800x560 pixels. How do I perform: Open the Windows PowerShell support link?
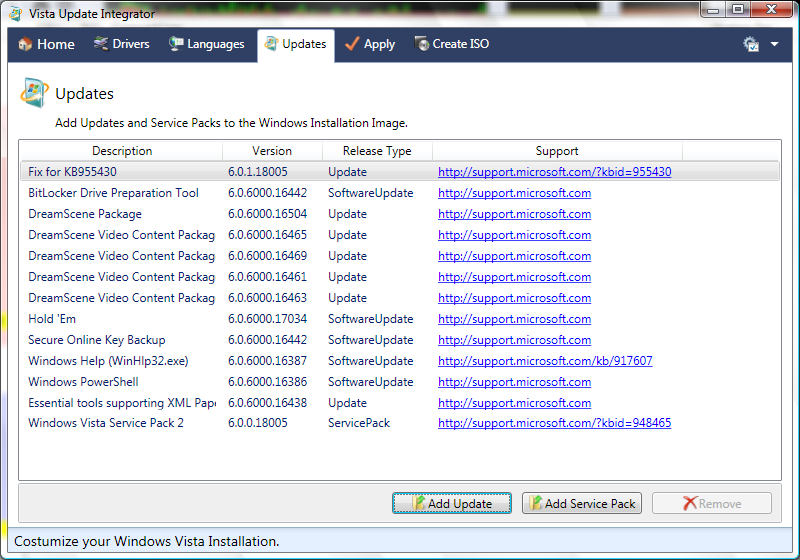click(514, 382)
